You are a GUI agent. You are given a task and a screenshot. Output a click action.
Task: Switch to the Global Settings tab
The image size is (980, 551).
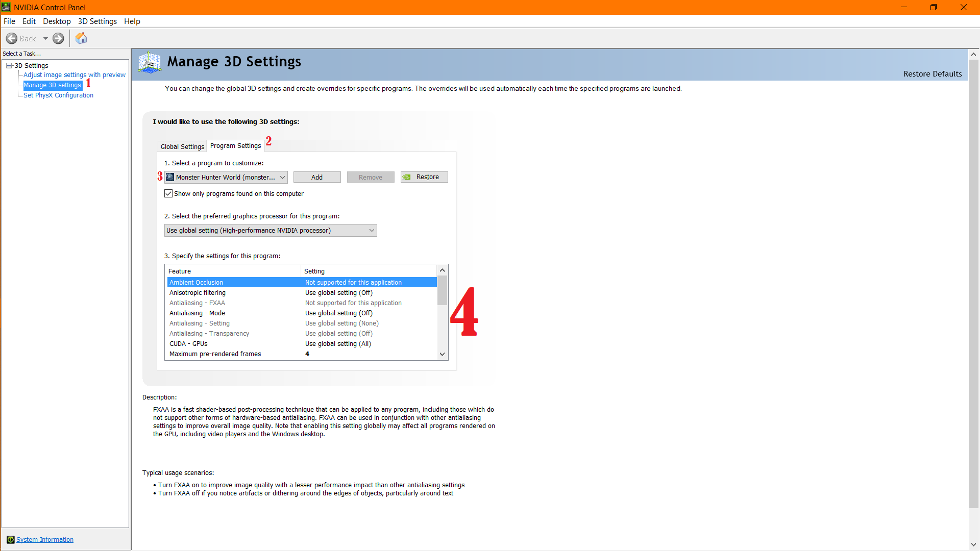click(182, 146)
